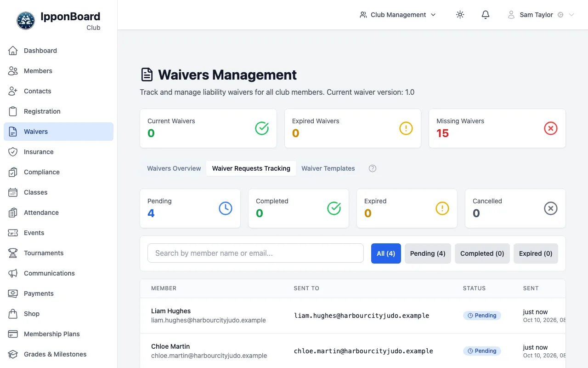Open Members via its people icon
Screen dimensions: 588x368
(13, 71)
